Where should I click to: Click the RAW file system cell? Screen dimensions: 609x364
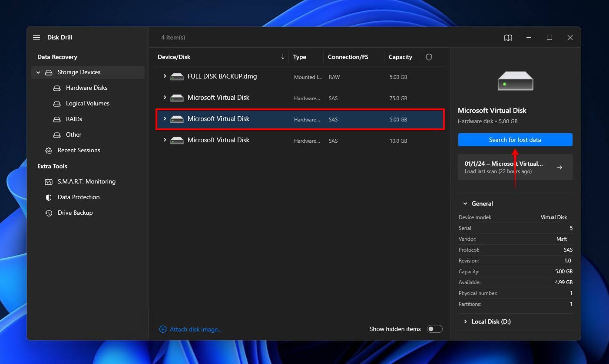334,77
